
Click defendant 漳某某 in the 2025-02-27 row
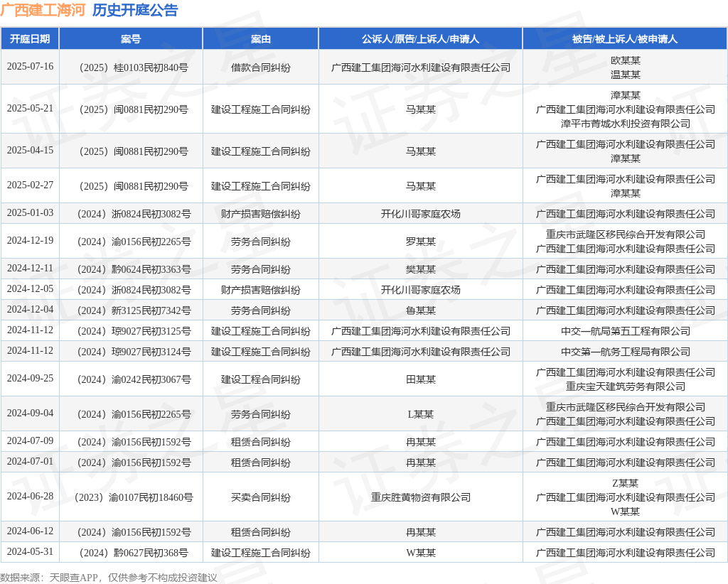pos(626,193)
